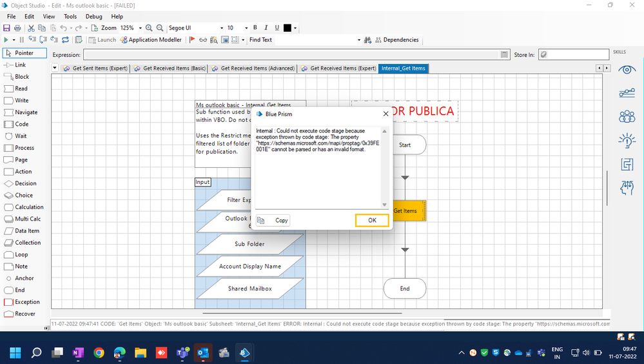The height and width of the screenshot is (364, 644).
Task: Open Application Modeller
Action: coord(151,40)
